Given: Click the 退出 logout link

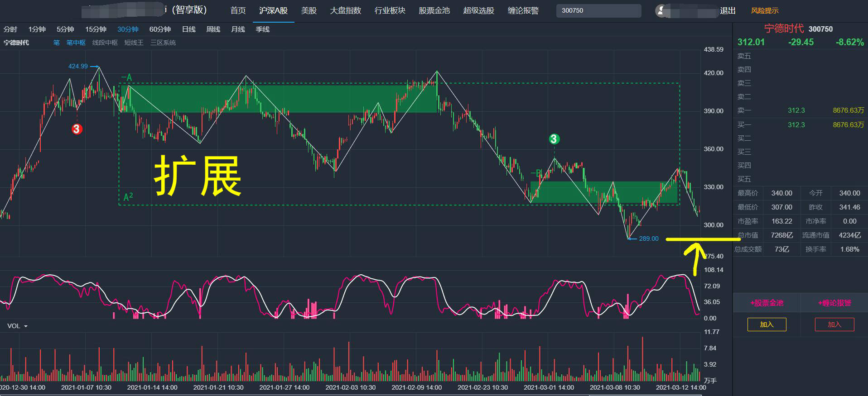Looking at the screenshot, I should point(728,11).
